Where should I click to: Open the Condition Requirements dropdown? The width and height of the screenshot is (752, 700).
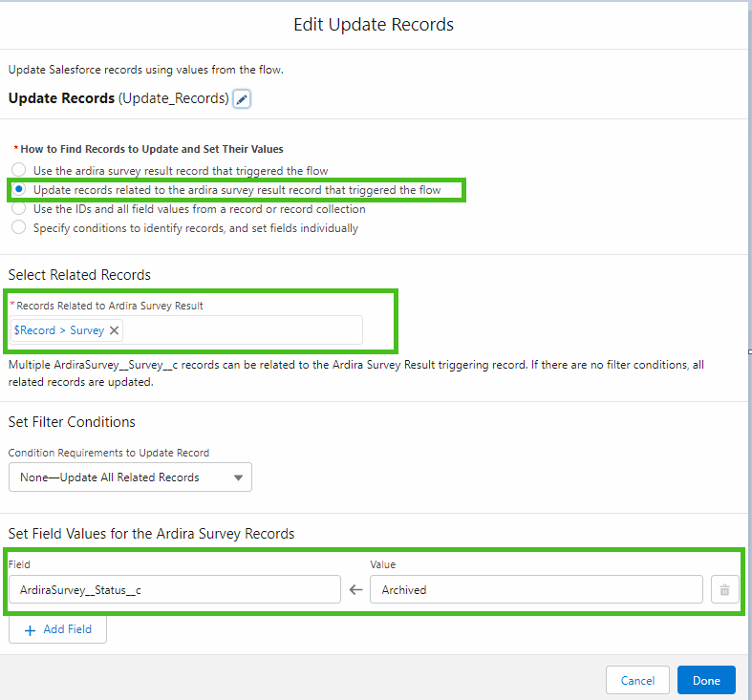coord(130,477)
